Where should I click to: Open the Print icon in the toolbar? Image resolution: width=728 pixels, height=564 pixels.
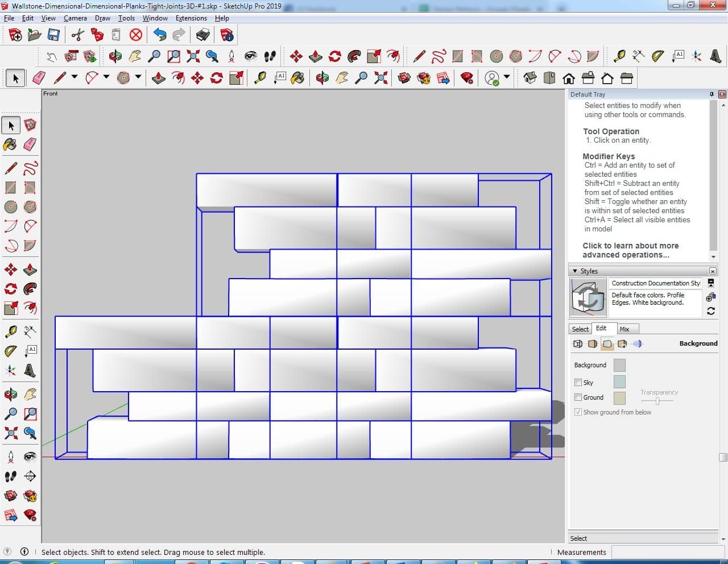pyautogui.click(x=203, y=35)
